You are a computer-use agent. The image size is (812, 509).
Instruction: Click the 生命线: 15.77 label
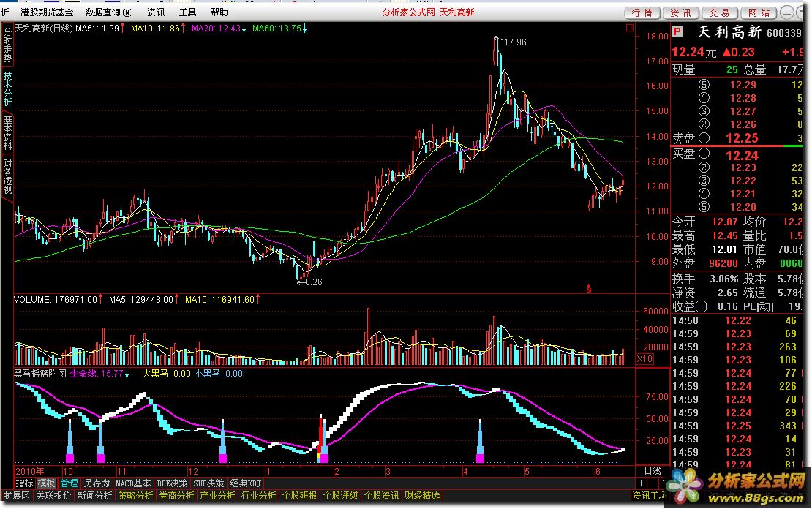(99, 373)
